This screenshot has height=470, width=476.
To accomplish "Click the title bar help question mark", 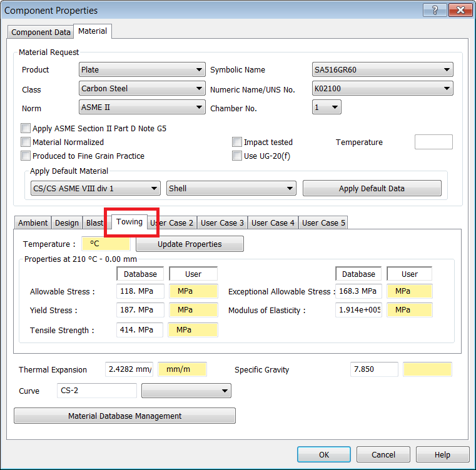I will (435, 10).
